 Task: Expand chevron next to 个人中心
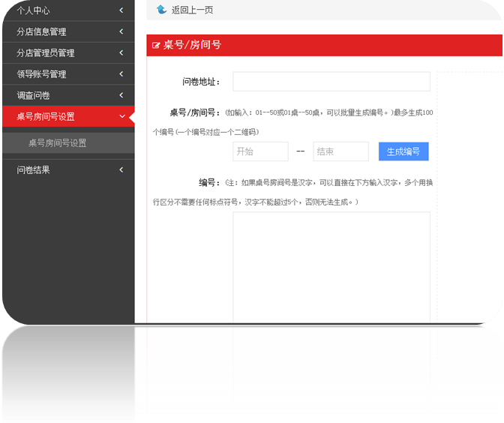pos(121,10)
